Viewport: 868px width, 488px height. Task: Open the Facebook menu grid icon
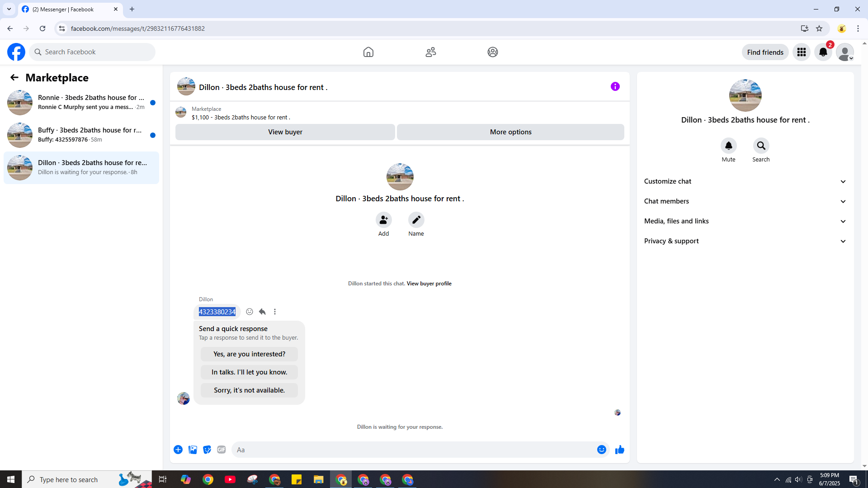(802, 52)
